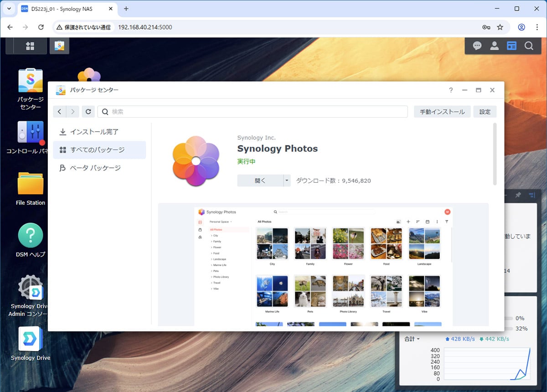The image size is (547, 392).
Task: Click the 手動インストール button
Action: (442, 112)
